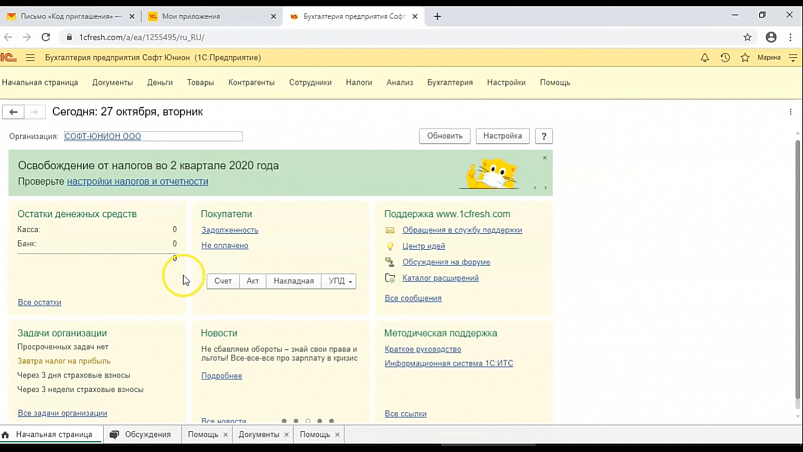The image size is (803, 452).
Task: Open Информационная система 1С:ИТС link
Action: tap(449, 363)
